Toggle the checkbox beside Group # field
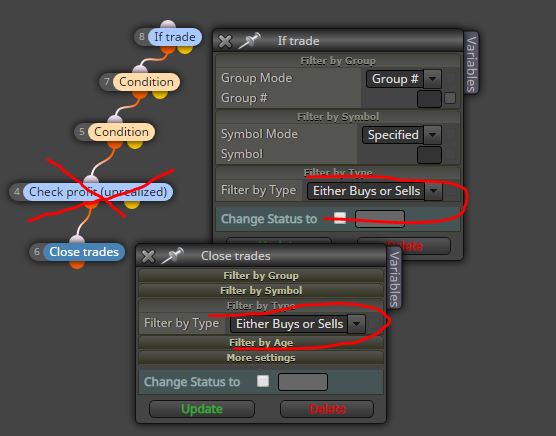Image resolution: width=556 pixels, height=436 pixels. [x=450, y=98]
